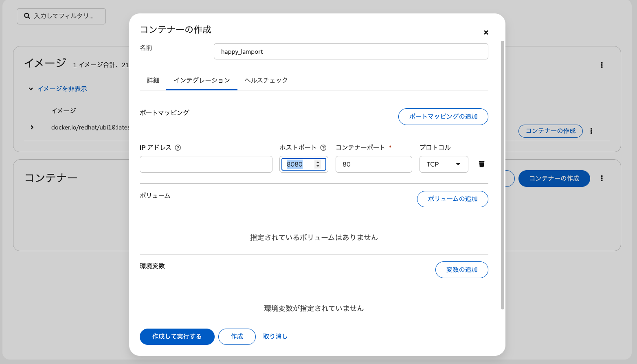Switch to the 詳細 tab
This screenshot has width=637, height=364.
pos(153,80)
